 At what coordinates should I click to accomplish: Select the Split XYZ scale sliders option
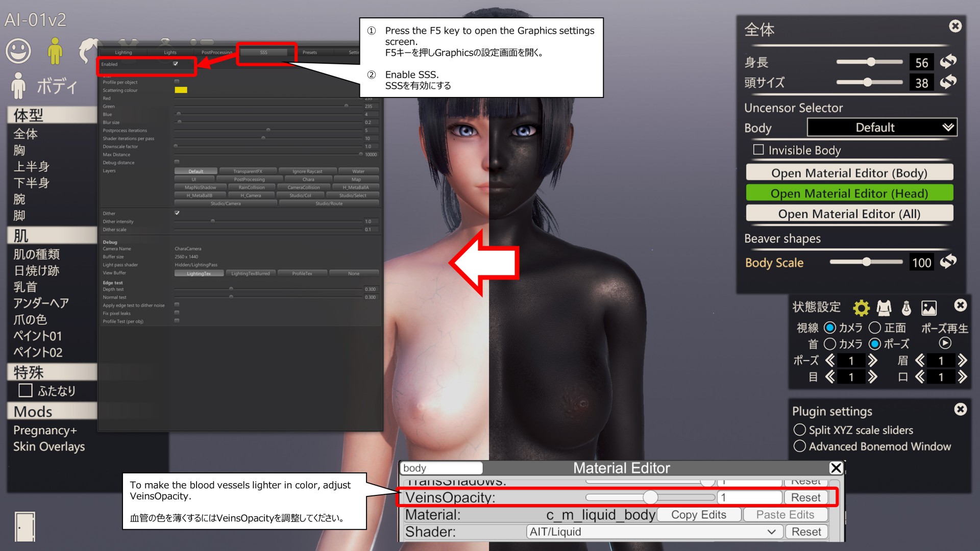point(800,430)
